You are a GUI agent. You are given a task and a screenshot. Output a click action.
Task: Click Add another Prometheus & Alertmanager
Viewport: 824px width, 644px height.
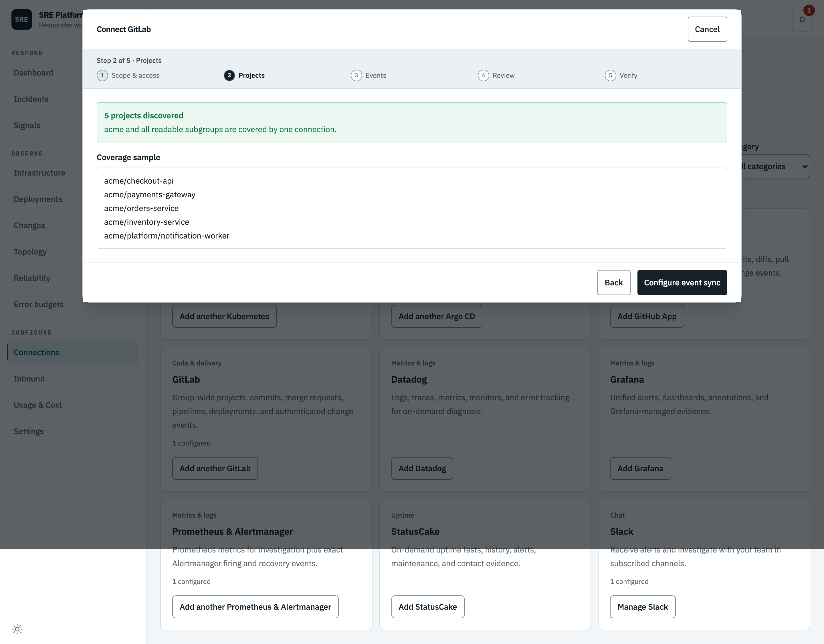coord(255,607)
